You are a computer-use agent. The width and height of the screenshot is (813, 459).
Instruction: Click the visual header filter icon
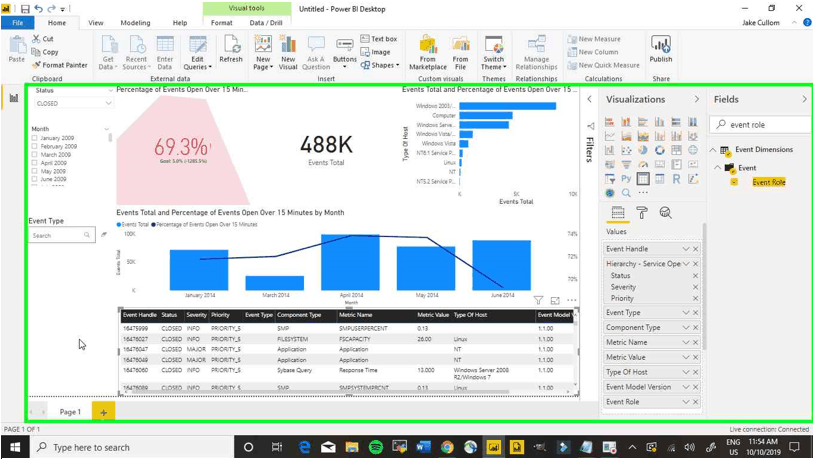tap(538, 300)
